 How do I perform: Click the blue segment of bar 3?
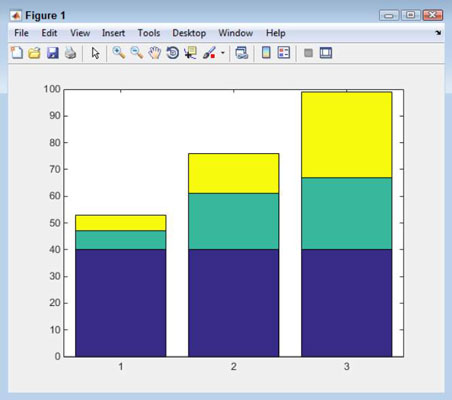(x=347, y=303)
